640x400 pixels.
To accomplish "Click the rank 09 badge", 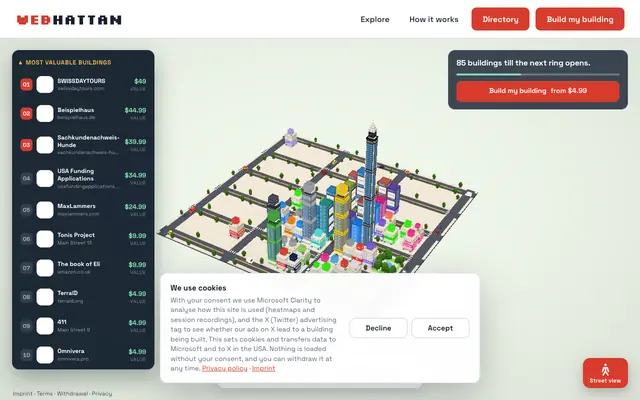I will tap(27, 326).
